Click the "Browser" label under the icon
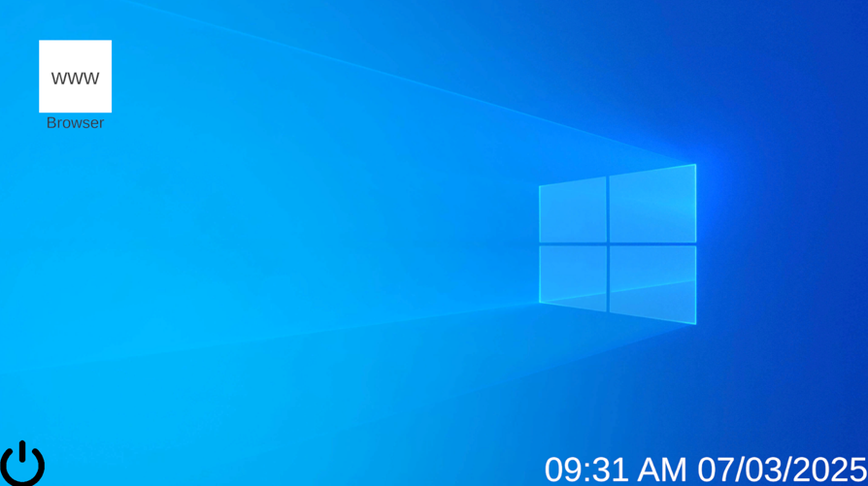This screenshot has height=486, width=868. tap(75, 123)
